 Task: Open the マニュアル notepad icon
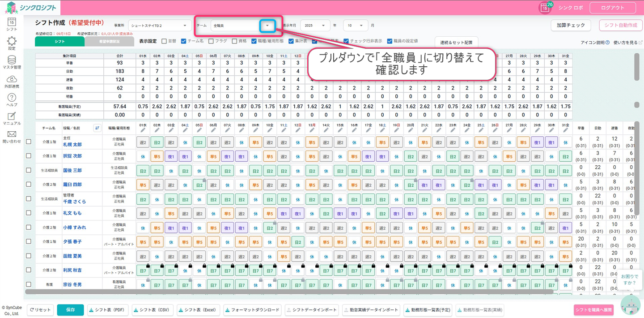[12, 116]
